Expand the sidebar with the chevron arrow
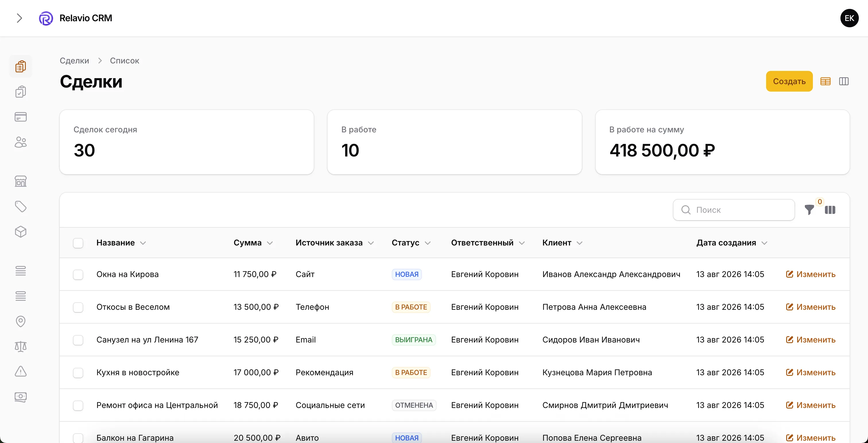This screenshot has width=868, height=443. point(19,18)
